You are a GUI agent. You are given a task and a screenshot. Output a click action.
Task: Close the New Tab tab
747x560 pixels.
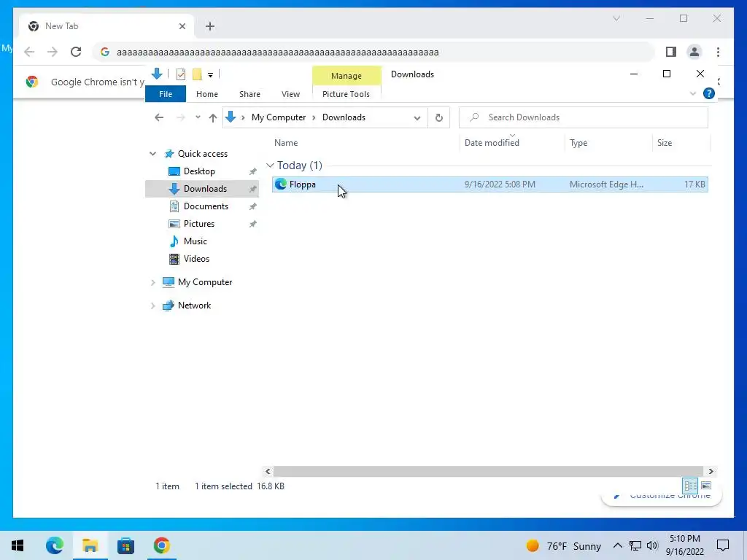coord(182,26)
